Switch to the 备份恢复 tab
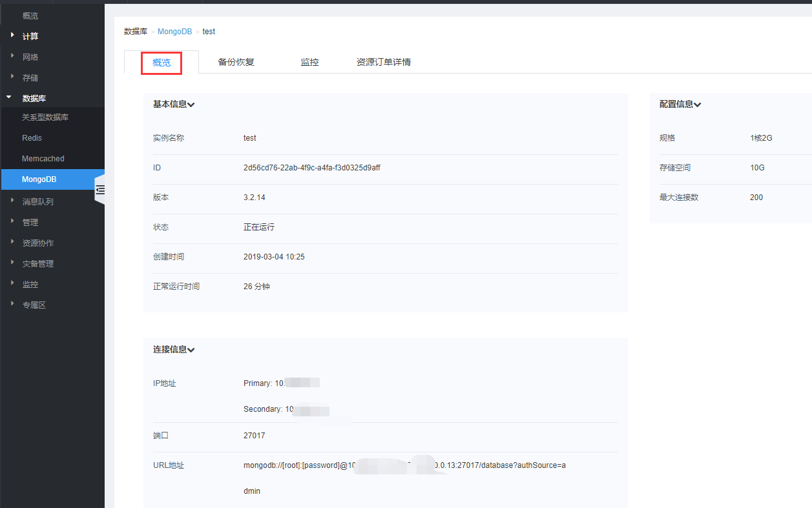The width and height of the screenshot is (812, 508). (x=236, y=63)
